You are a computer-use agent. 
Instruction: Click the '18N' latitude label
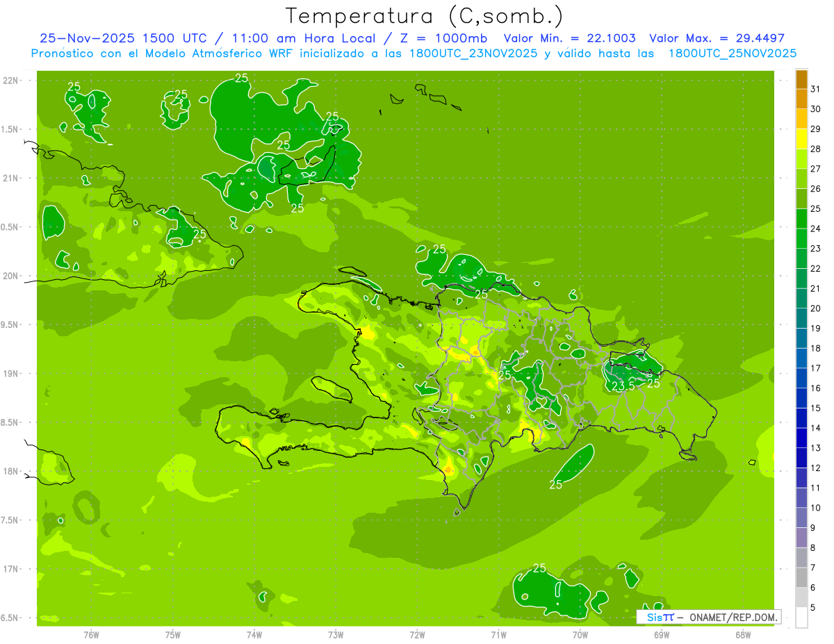point(10,472)
